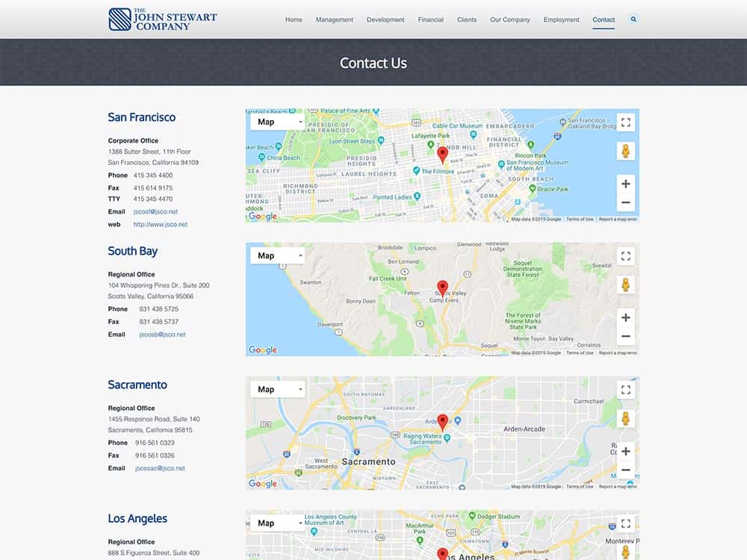Click red pin on South Bay map

click(442, 288)
